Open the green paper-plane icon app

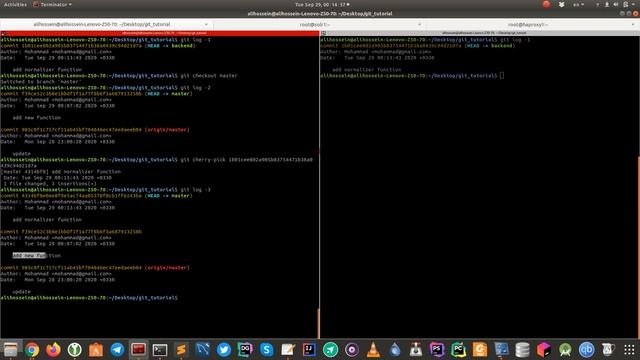pos(331,350)
